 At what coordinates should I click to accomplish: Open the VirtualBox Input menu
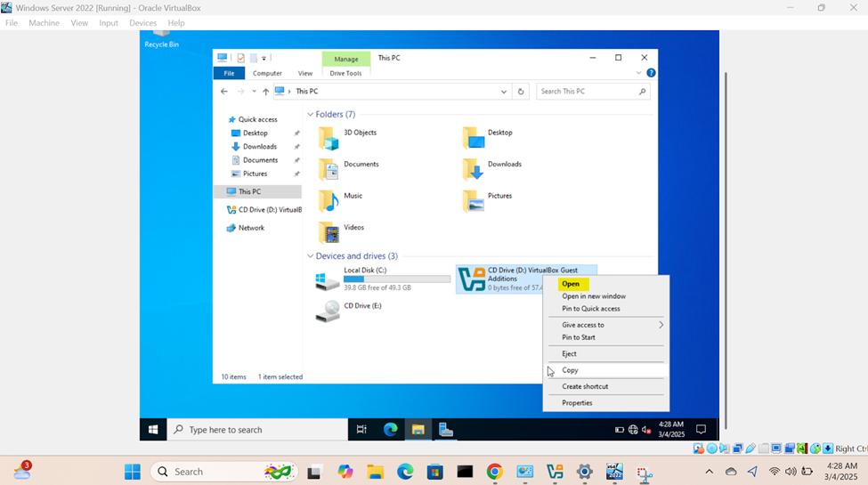109,23
